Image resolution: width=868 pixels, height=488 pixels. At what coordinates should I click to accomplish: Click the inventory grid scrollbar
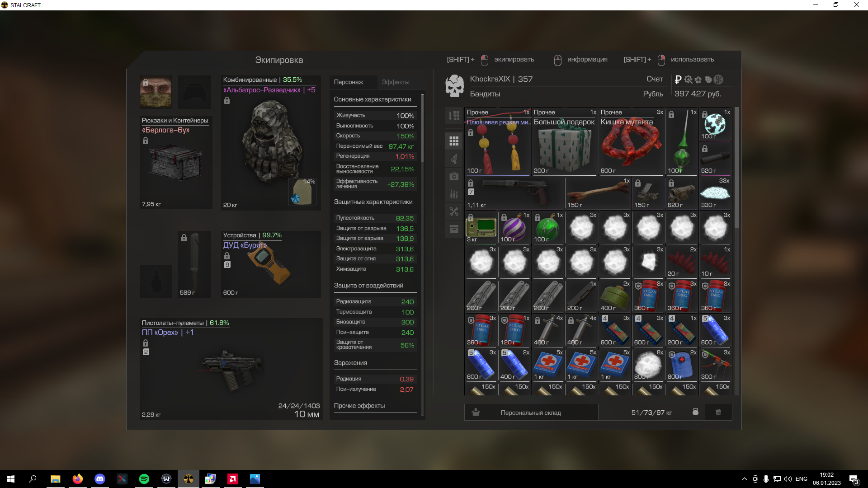(736, 167)
